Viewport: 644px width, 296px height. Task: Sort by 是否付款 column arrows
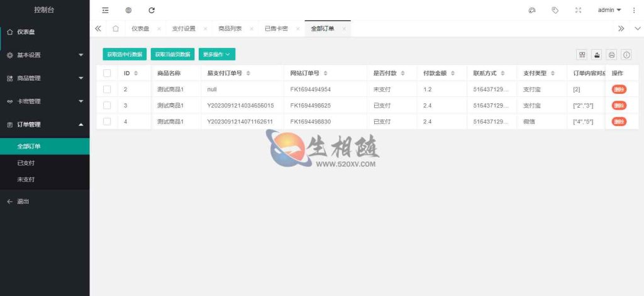[x=402, y=73]
